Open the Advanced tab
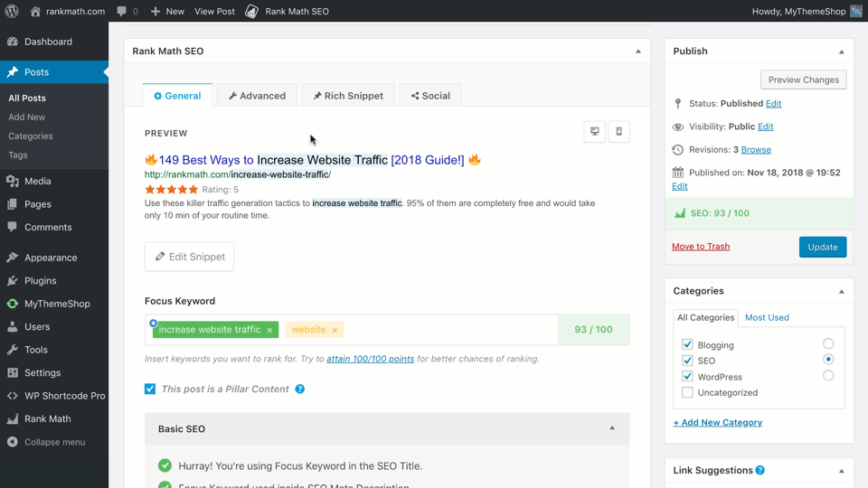Image resolution: width=868 pixels, height=488 pixels. tap(257, 96)
